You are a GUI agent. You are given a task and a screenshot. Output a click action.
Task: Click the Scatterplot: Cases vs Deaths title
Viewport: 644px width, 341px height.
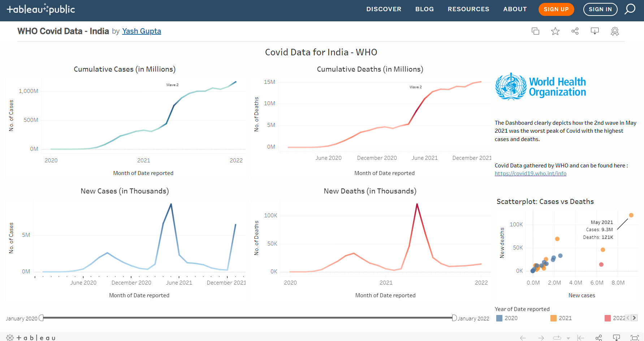tap(545, 201)
